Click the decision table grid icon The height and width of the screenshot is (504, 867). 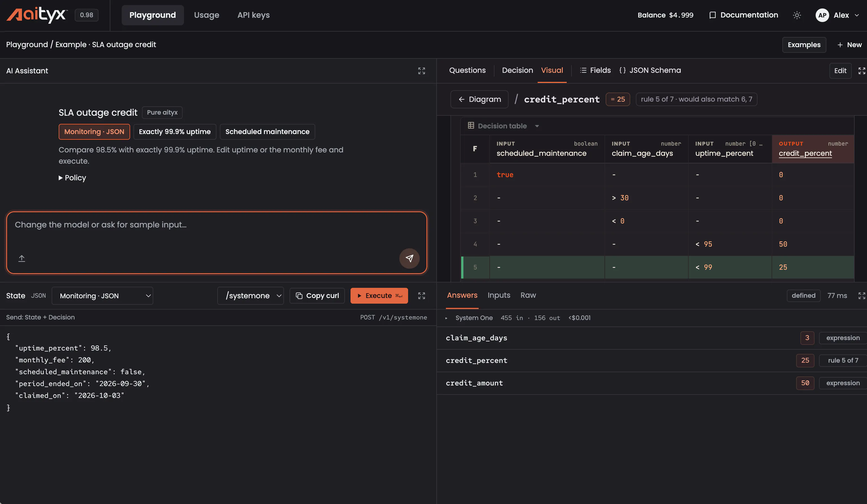click(x=471, y=126)
